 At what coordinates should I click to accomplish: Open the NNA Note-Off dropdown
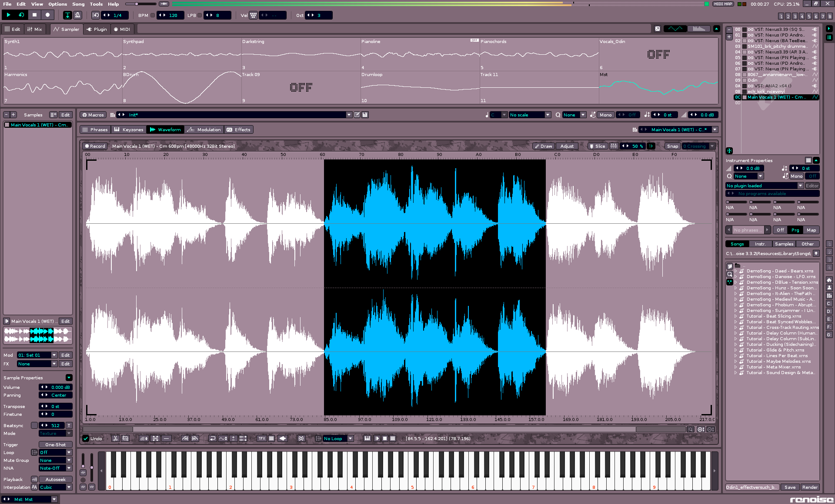pos(56,468)
